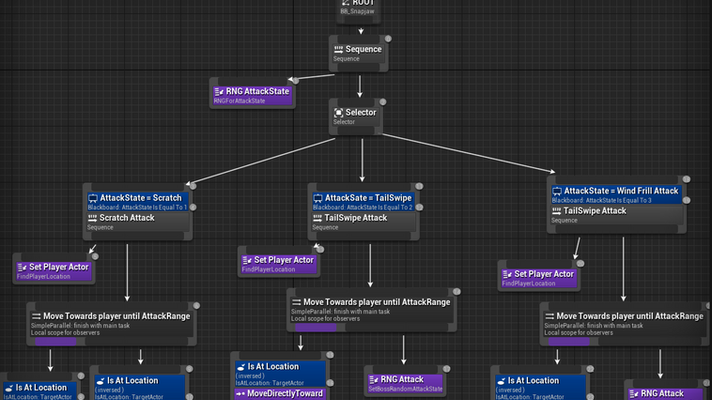Viewport: 712px width, 400px height.
Task: Select the AttackState = Wind Frill Attack decorator icon
Action: pyautogui.click(x=557, y=191)
